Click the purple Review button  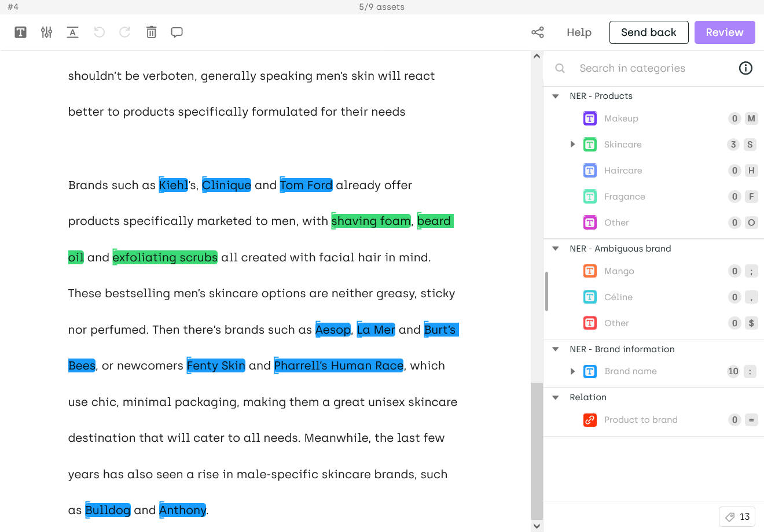[x=725, y=32]
